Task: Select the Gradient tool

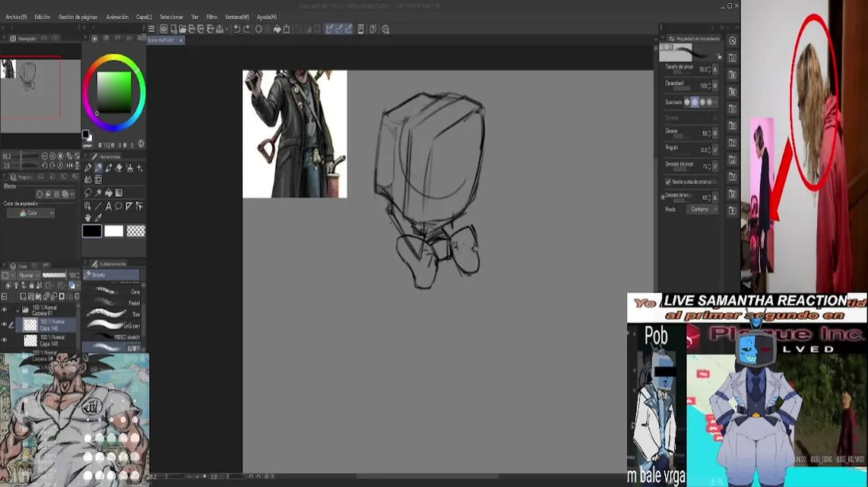Action: (x=119, y=193)
